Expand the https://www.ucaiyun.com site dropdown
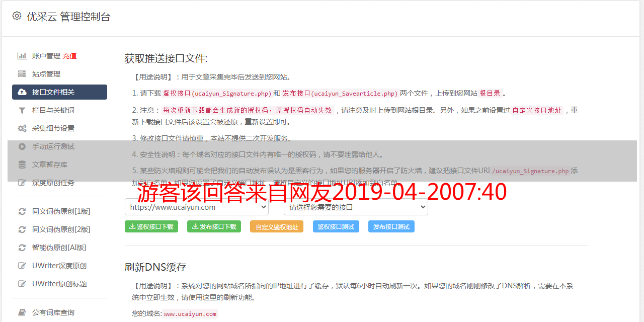The height and width of the screenshot is (322, 644). tap(197, 207)
